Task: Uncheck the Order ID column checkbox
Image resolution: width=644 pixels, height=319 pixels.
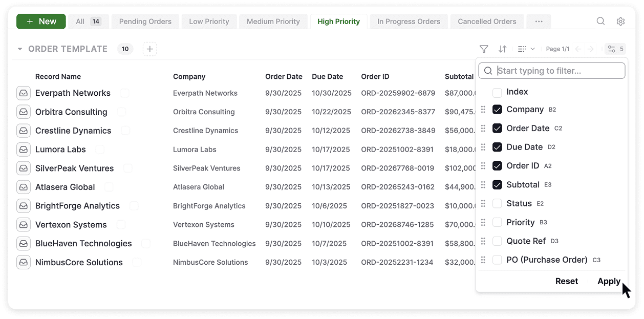Action: [x=497, y=166]
